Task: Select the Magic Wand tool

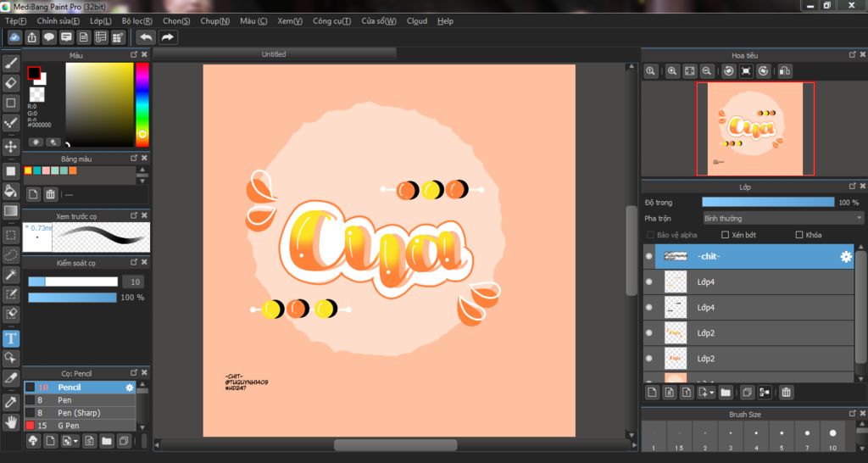Action: point(10,274)
